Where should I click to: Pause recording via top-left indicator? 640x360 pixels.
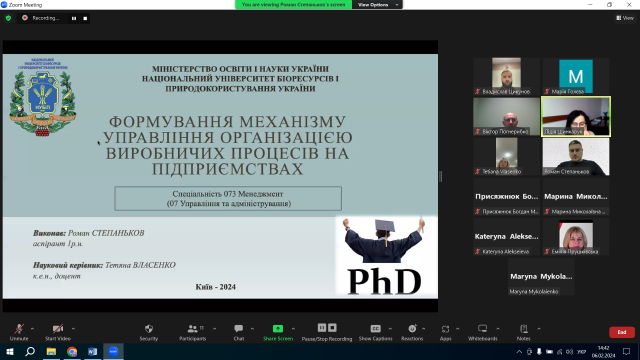[74, 18]
